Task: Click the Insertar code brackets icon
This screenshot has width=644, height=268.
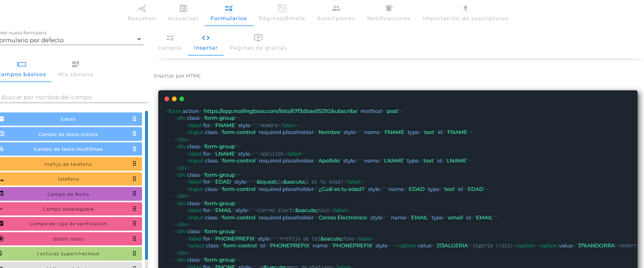Action: point(206,38)
